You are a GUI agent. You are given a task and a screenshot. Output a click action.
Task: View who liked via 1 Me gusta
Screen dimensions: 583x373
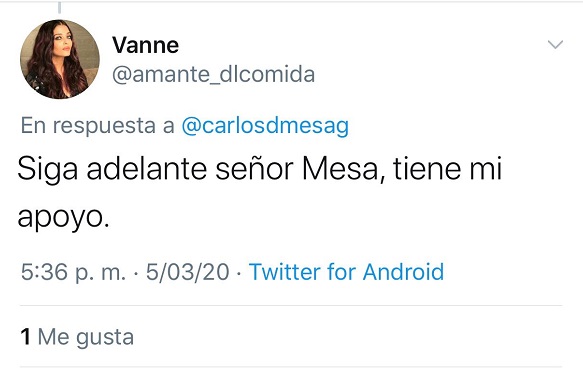click(x=77, y=337)
